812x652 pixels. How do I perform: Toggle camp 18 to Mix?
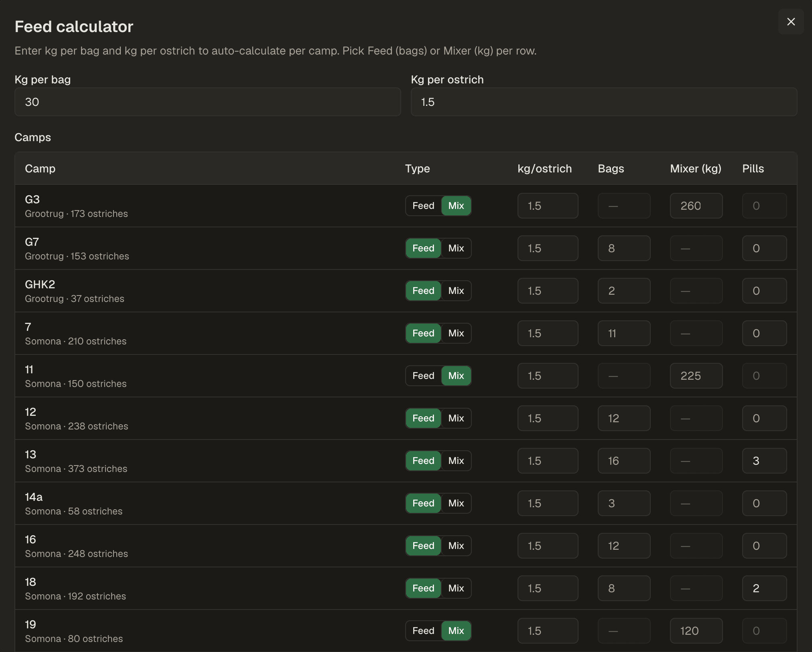click(x=456, y=588)
